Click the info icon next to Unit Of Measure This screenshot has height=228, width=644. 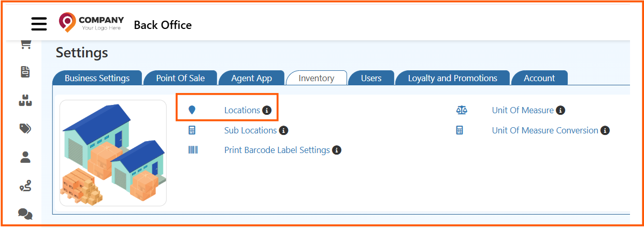(560, 110)
